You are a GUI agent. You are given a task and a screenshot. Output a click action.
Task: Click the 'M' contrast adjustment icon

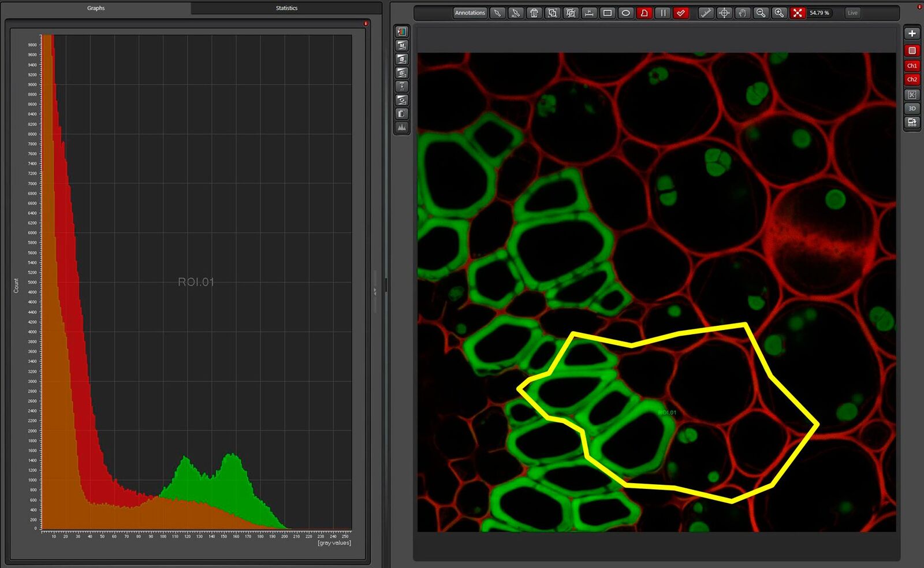pos(402,46)
